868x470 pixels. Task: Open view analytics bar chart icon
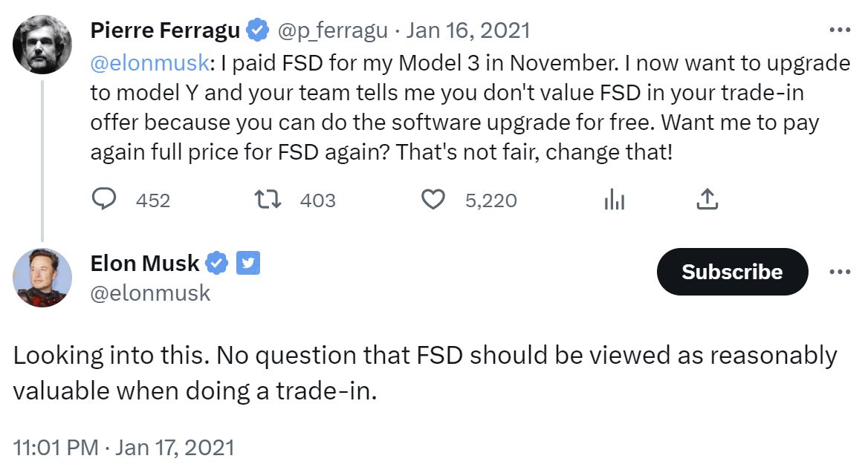click(x=614, y=200)
